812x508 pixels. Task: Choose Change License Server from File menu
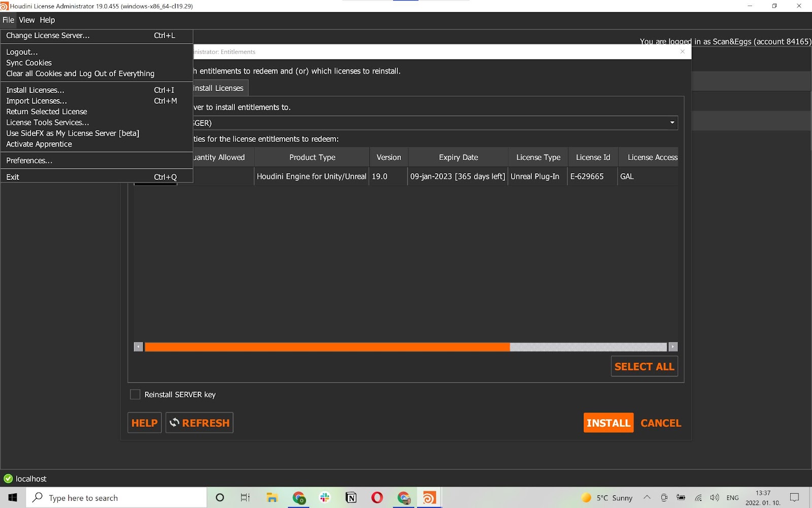(x=96, y=36)
